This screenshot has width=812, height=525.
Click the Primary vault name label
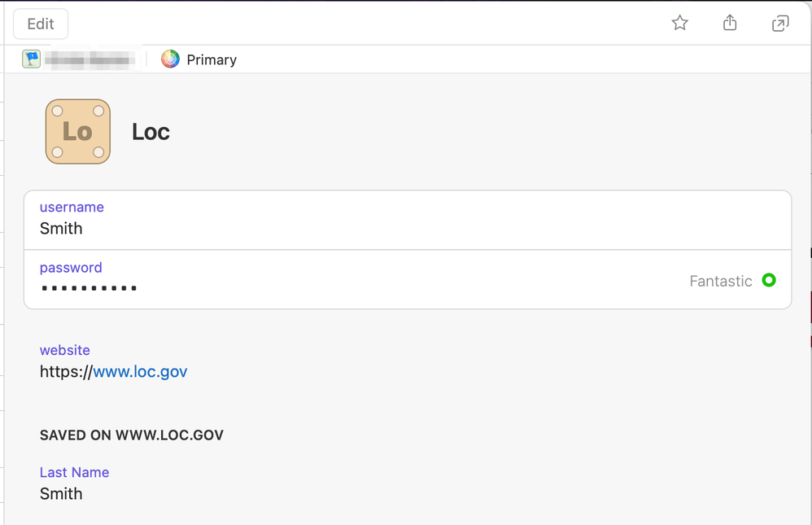(212, 60)
